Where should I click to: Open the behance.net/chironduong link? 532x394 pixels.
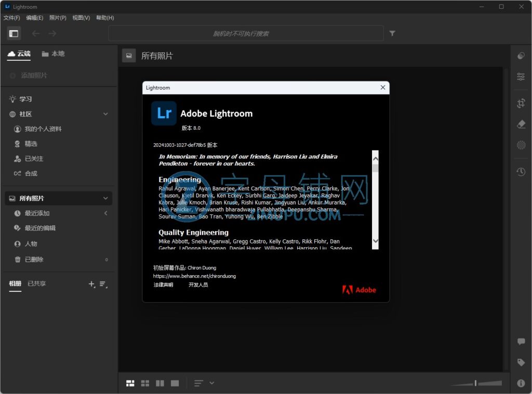[x=194, y=276]
